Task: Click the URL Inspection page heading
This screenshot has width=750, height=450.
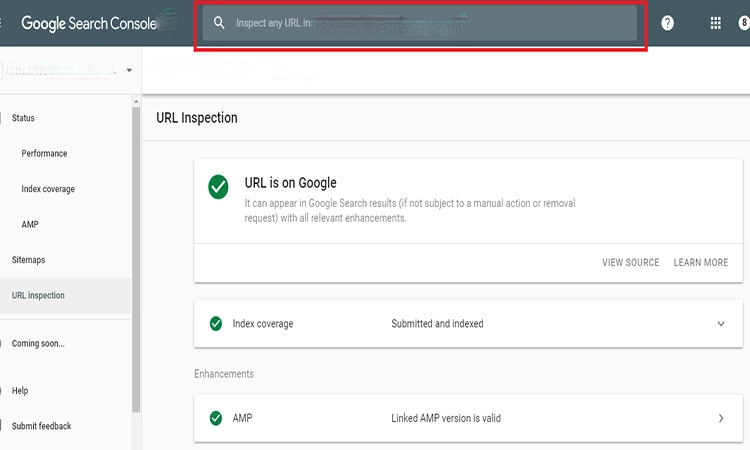Action: [x=197, y=118]
